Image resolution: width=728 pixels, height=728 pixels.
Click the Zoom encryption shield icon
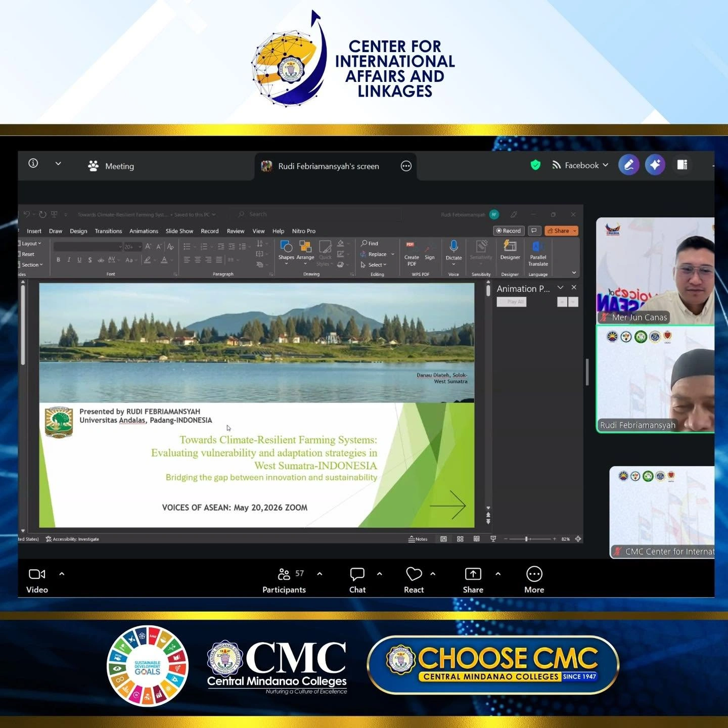535,165
